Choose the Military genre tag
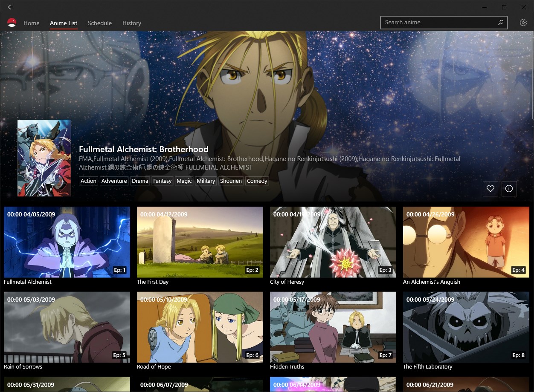 (x=206, y=181)
